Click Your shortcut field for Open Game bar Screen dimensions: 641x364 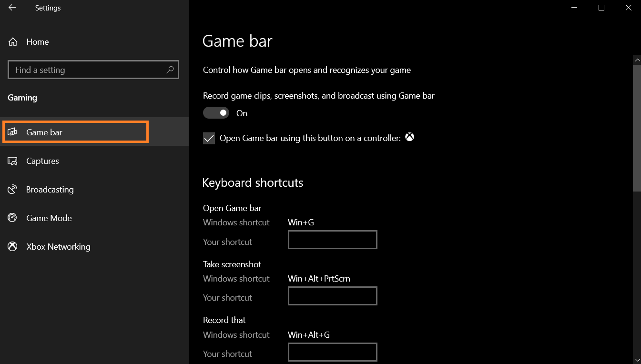point(333,240)
